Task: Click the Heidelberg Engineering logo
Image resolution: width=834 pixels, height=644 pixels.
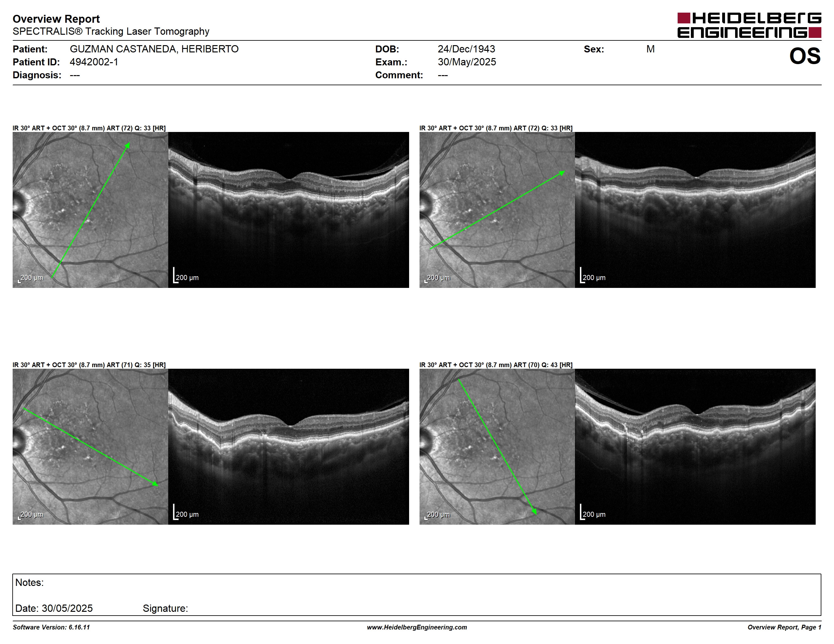Action: (749, 25)
